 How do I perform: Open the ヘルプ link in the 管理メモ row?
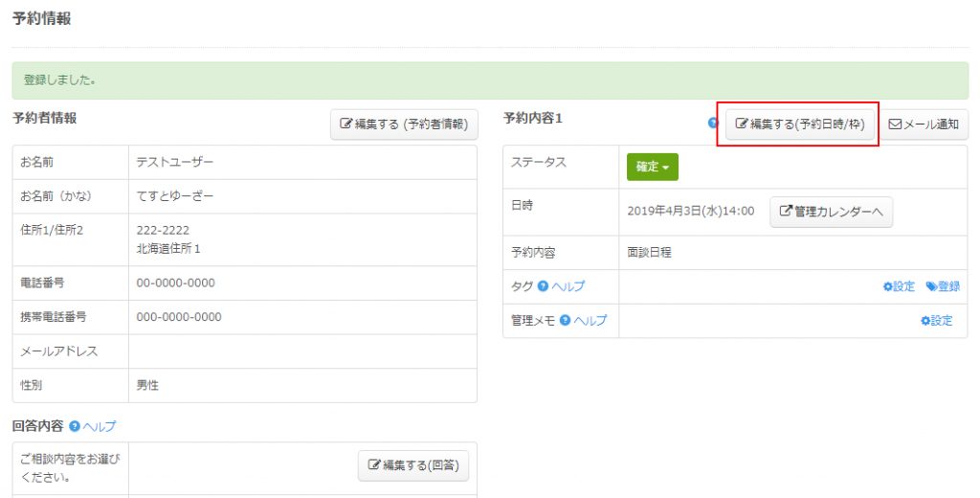(x=590, y=321)
